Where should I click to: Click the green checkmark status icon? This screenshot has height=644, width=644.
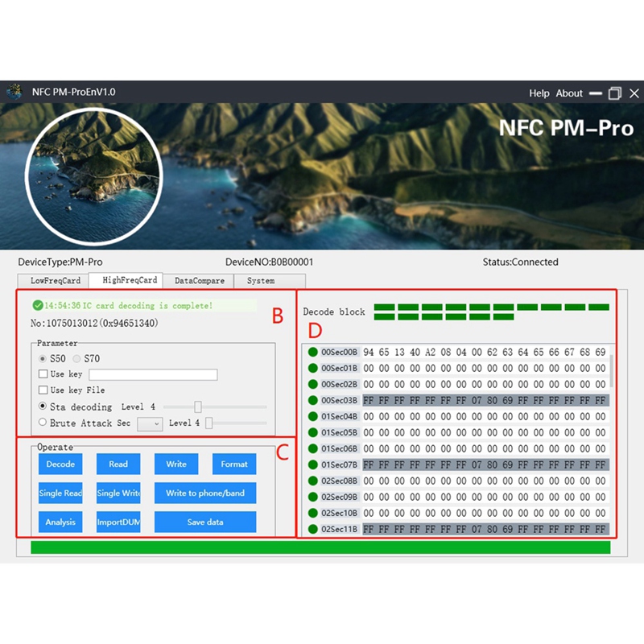coord(38,305)
